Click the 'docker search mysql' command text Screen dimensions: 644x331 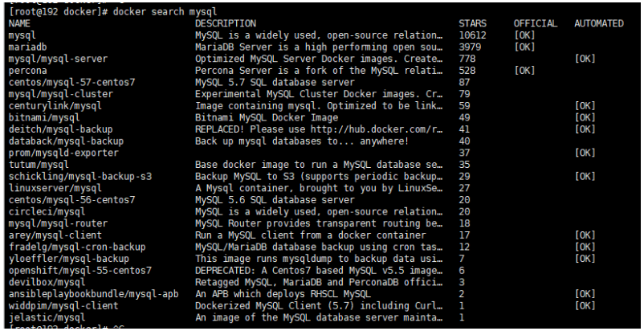tap(165, 12)
